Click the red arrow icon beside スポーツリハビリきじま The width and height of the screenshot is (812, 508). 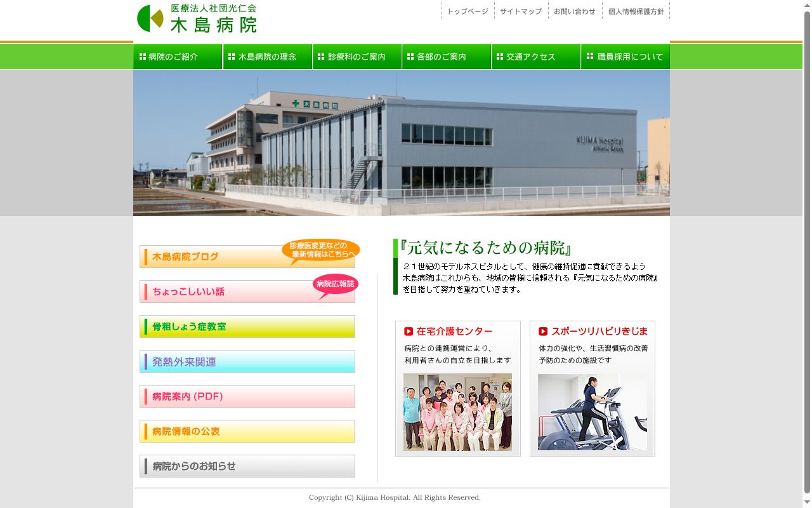pos(543,331)
